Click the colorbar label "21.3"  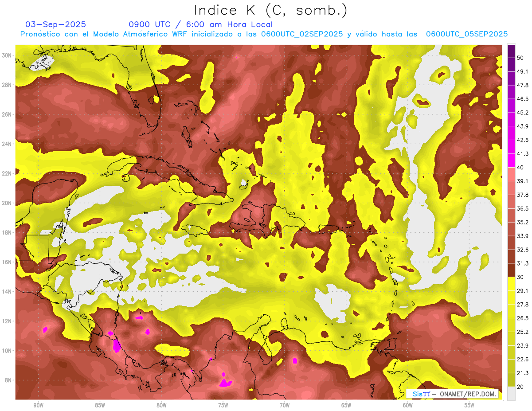523,373
